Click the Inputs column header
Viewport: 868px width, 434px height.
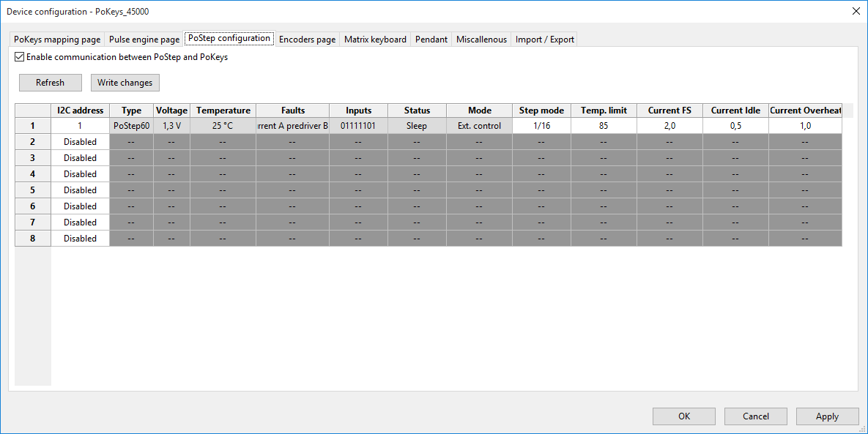click(359, 111)
